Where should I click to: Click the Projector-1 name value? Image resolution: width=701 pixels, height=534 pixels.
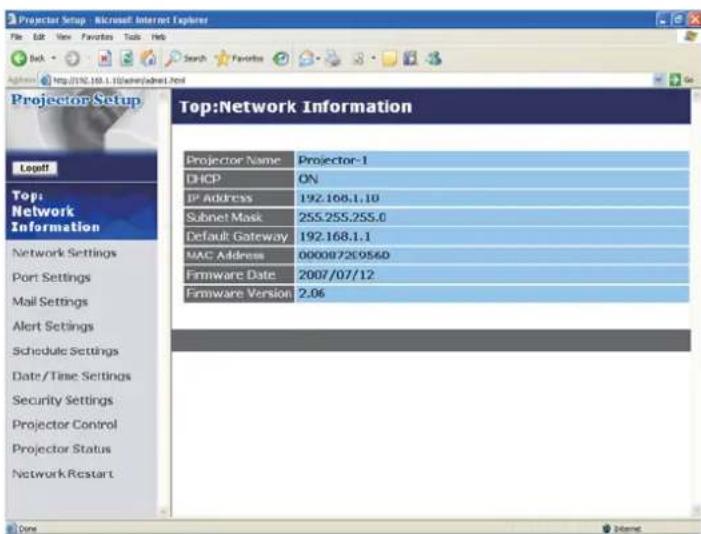[333, 160]
